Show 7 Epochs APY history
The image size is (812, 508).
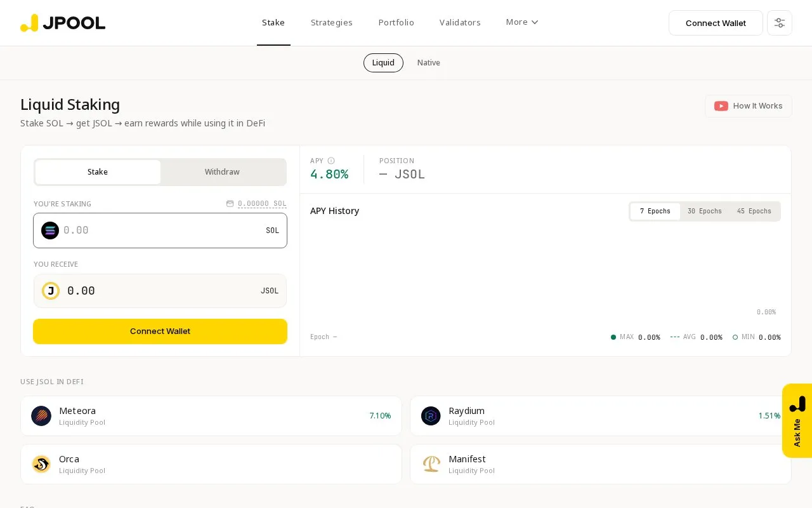point(655,211)
